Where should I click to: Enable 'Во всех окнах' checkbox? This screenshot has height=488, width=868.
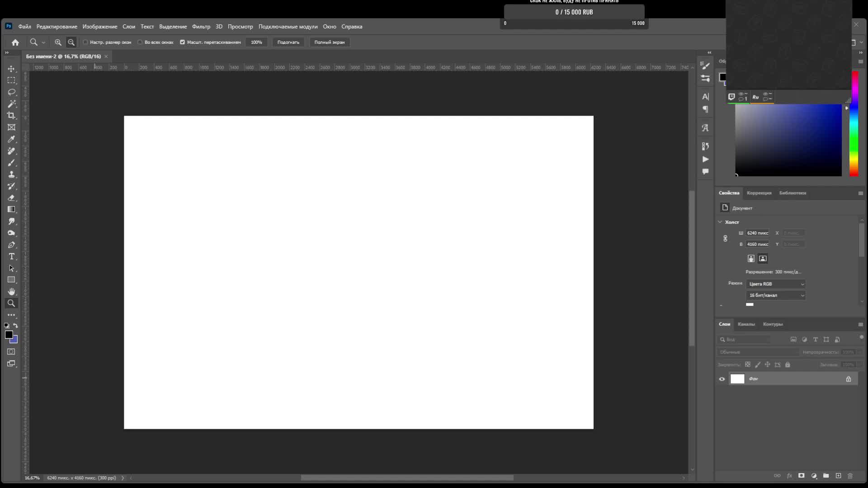click(140, 42)
